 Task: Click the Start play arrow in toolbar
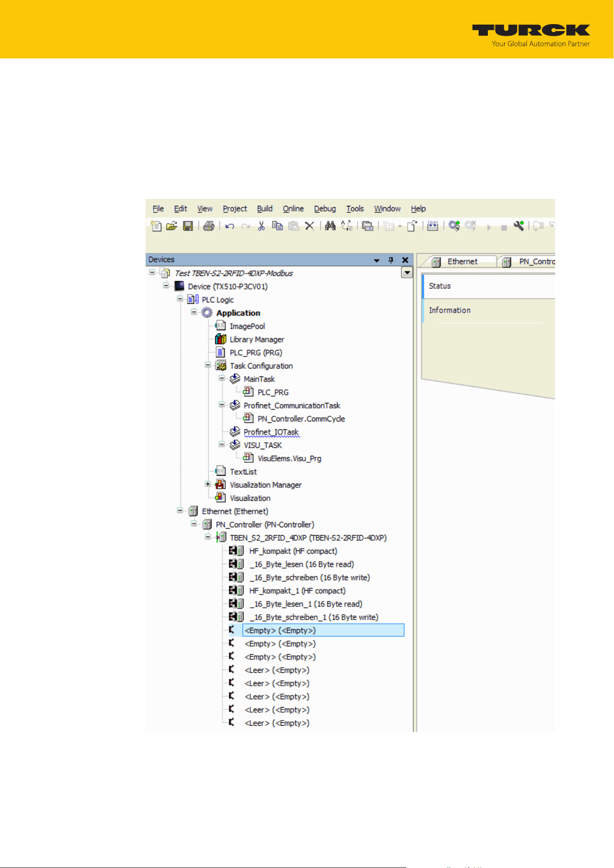pos(489,228)
